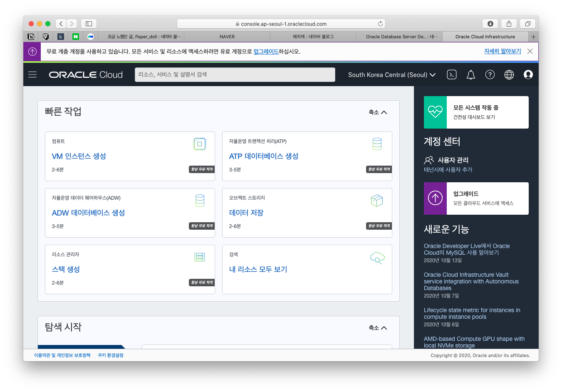Read Oracle Developer Live MySQL news link
The image size is (562, 392).
tap(467, 249)
